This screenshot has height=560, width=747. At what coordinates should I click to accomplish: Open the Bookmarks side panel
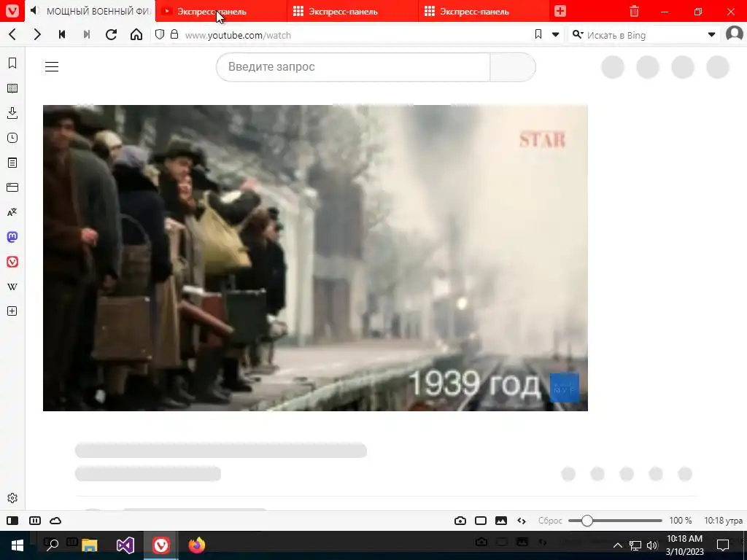[12, 63]
